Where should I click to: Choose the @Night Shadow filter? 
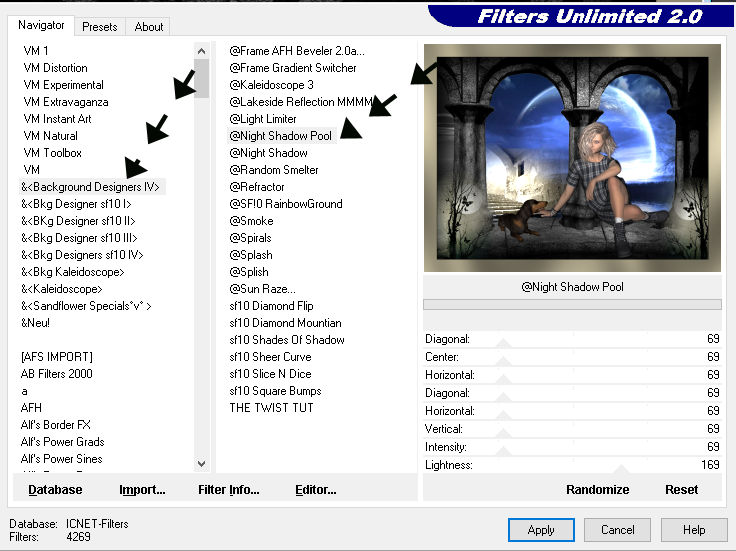[x=268, y=153]
